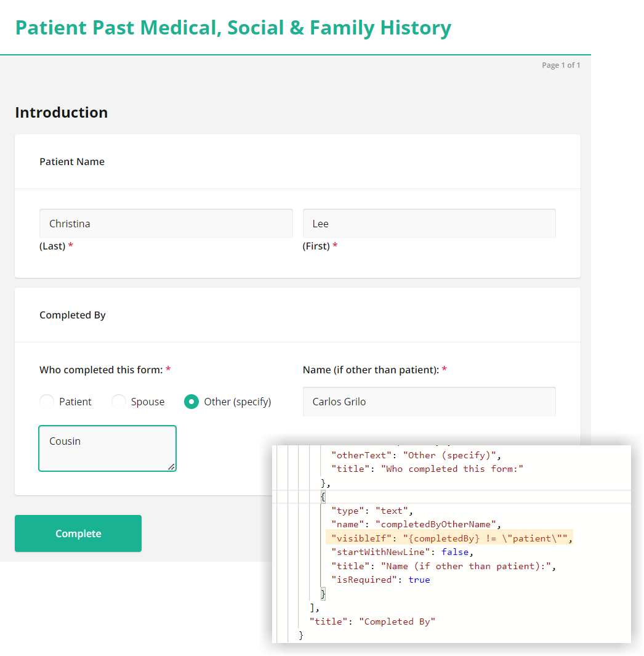Image resolution: width=644 pixels, height=656 pixels.
Task: Click the Complete button
Action: click(x=78, y=533)
